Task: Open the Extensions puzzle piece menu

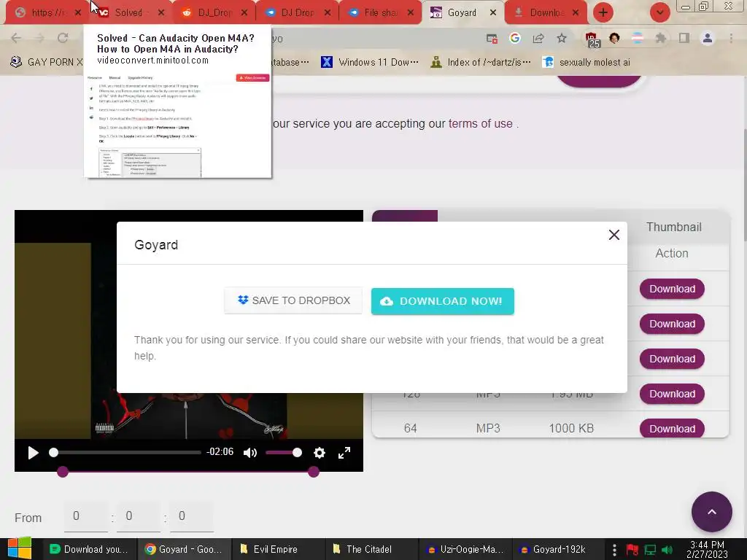Action: 661,38
